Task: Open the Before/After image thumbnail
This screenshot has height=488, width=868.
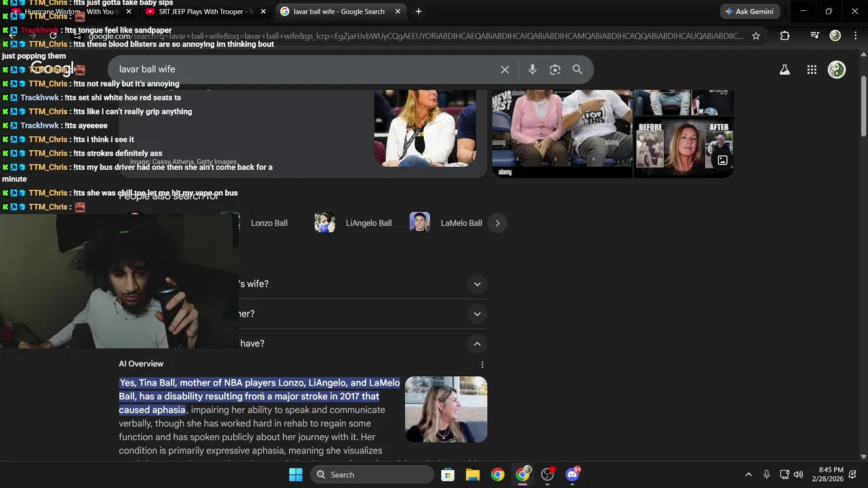Action: coord(684,146)
